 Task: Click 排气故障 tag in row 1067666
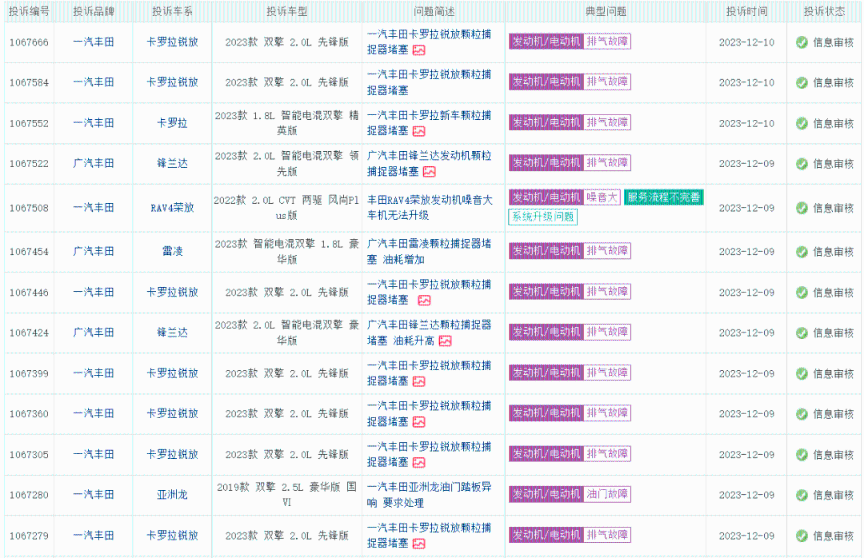pyautogui.click(x=607, y=41)
